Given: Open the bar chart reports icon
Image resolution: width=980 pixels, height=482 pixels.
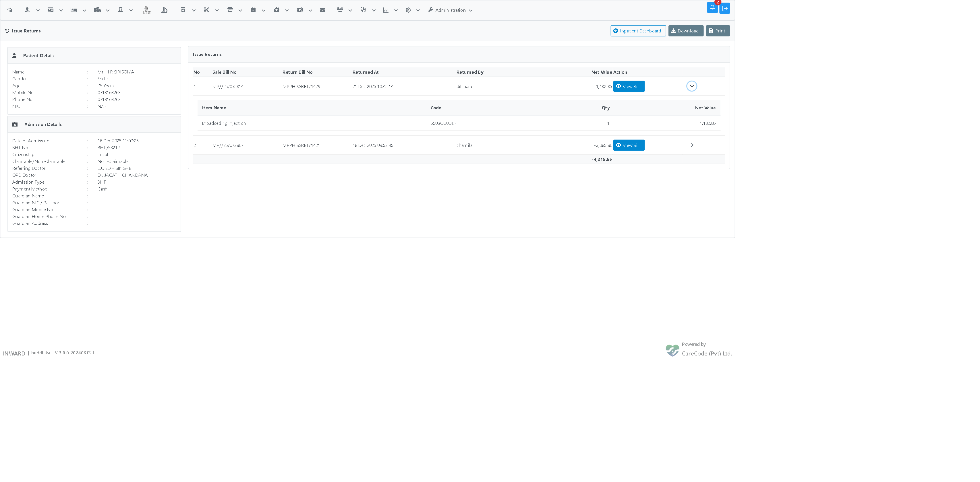Looking at the screenshot, I should coord(386,10).
